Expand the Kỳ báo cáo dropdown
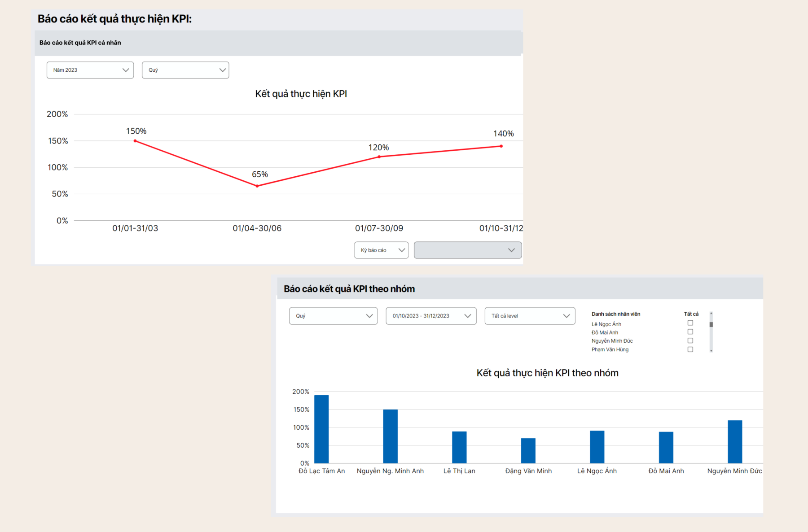Screen dimensions: 808x532 381,250
